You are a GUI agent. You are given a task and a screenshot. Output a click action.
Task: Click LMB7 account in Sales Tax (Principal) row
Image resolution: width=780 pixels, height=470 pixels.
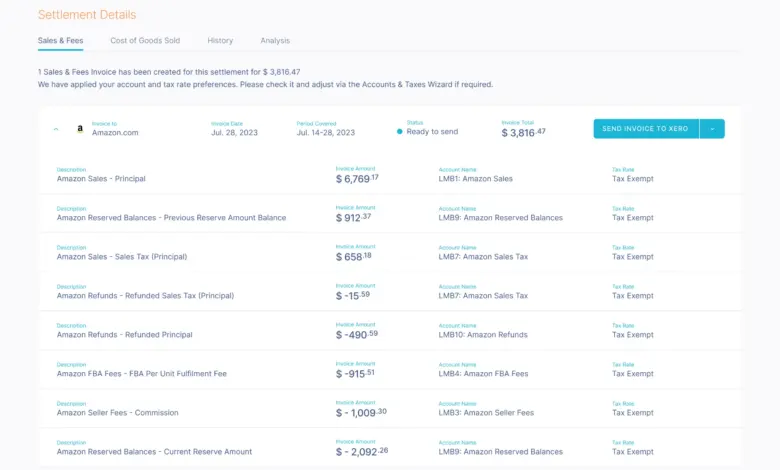pyautogui.click(x=483, y=257)
